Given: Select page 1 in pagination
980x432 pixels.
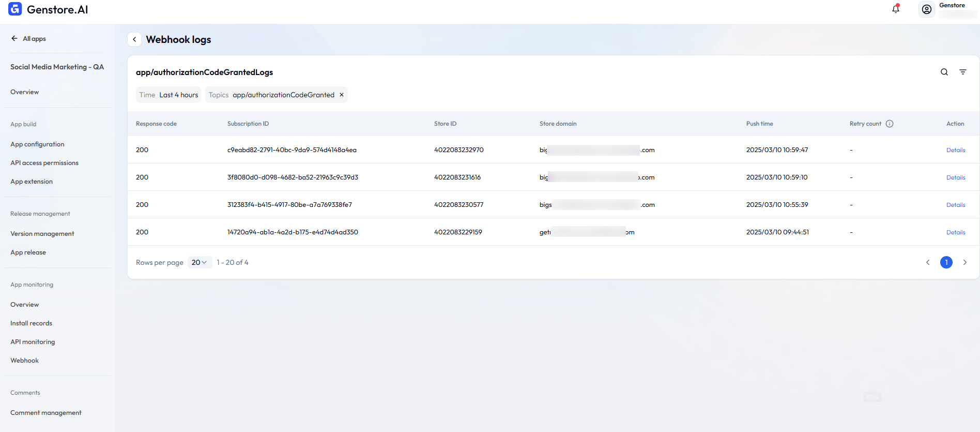Looking at the screenshot, I should 946,262.
